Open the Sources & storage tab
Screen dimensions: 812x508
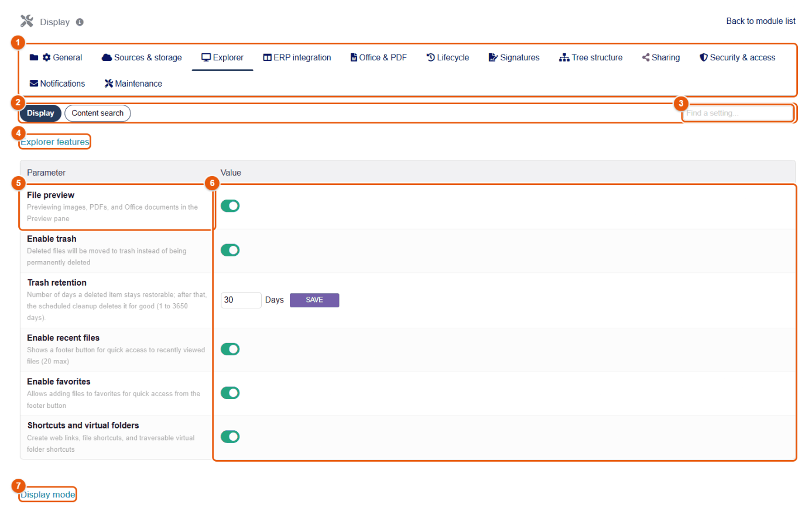(142, 57)
